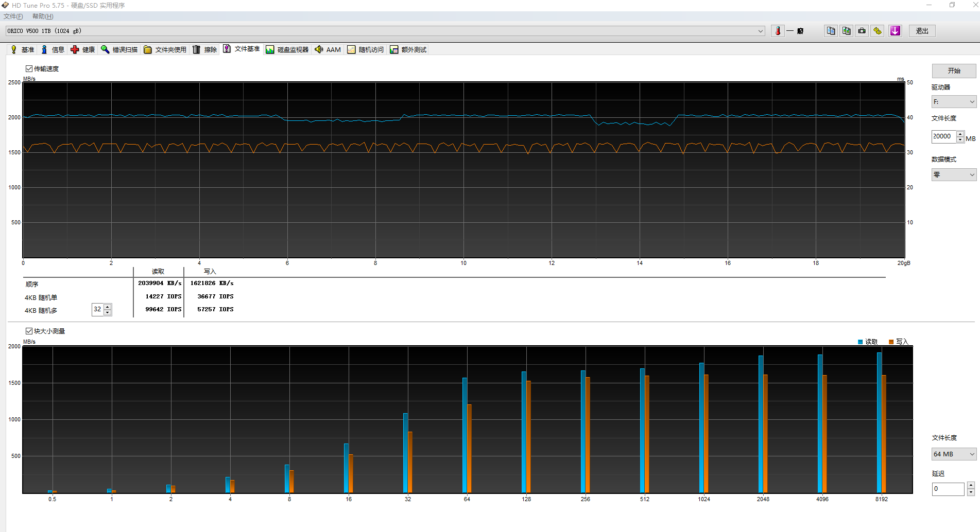
Task: Restore down the HD Tune Pro window
Action: [x=952, y=5]
